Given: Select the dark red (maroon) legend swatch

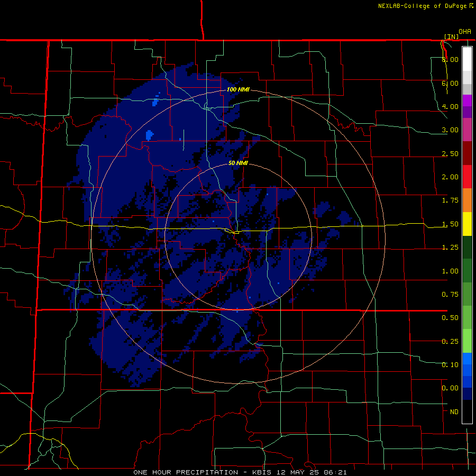Looking at the screenshot, I should [x=467, y=153].
